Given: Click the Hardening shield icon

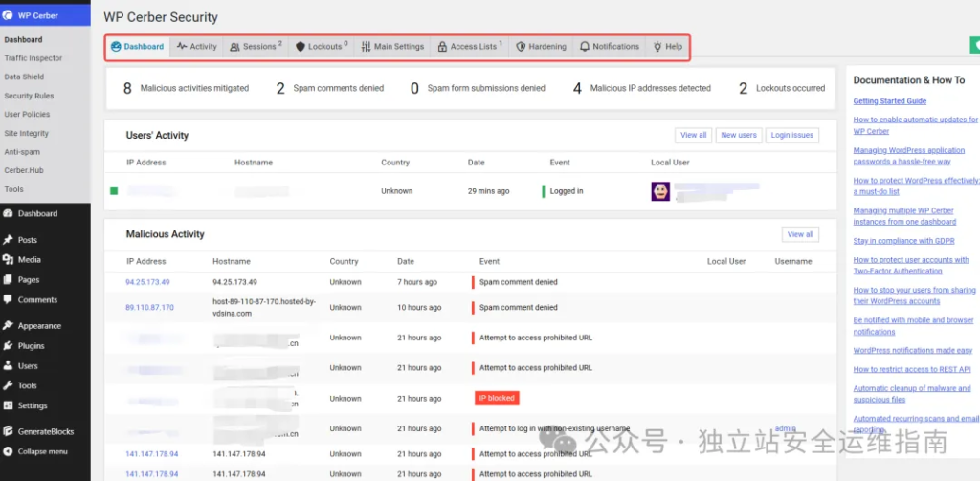Looking at the screenshot, I should coord(521,47).
